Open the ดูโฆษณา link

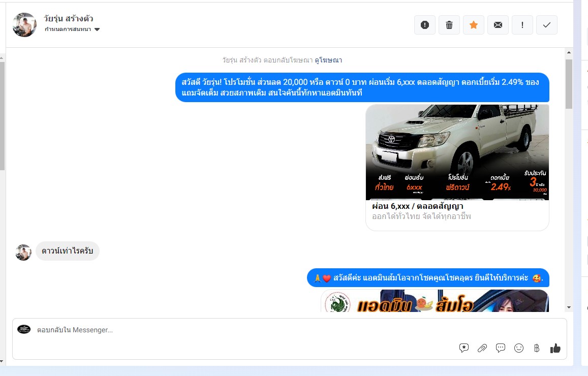(328, 60)
